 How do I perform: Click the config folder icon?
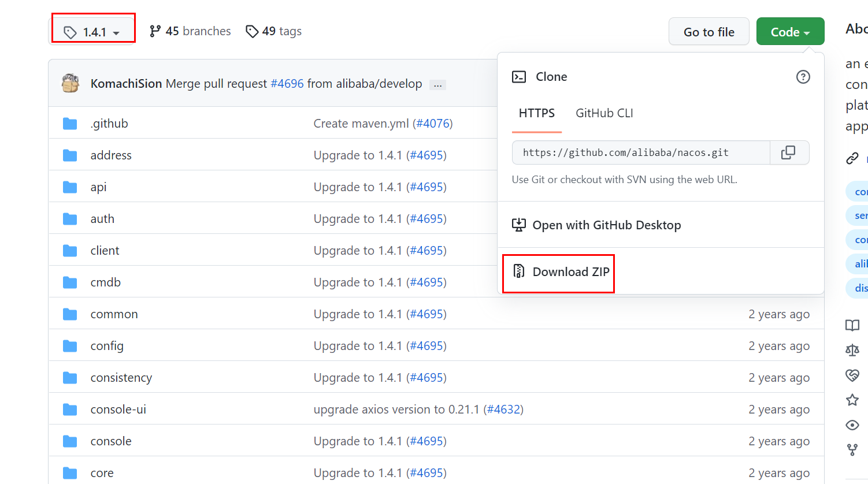70,346
